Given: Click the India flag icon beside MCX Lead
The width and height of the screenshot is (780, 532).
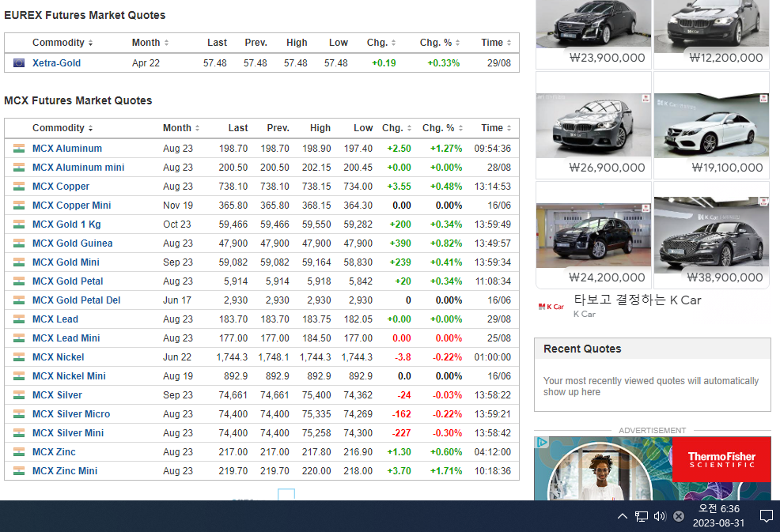Looking at the screenshot, I should (19, 319).
